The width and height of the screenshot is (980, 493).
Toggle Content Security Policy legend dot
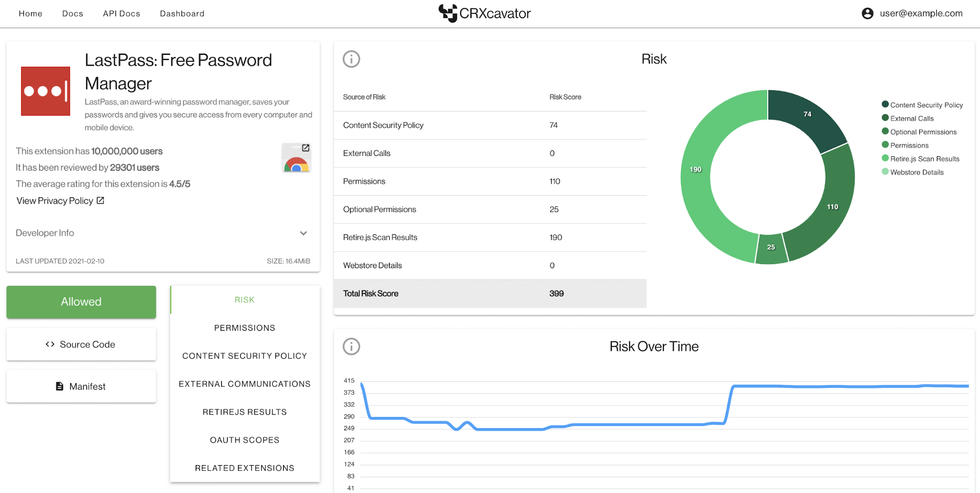(885, 104)
